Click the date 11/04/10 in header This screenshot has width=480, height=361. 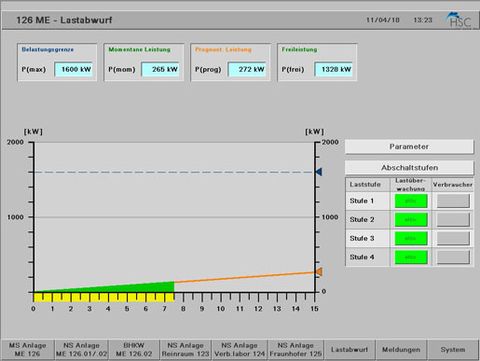click(383, 20)
